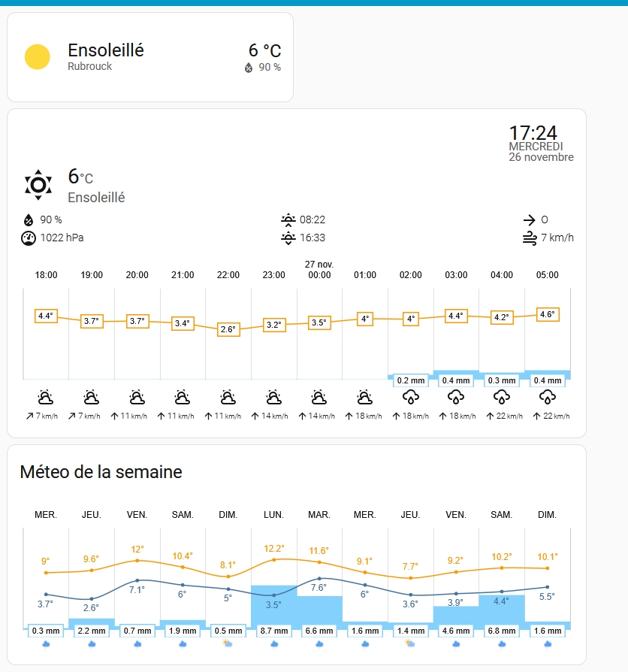Open the Ensoleillé Rubrouck weather card title
The height and width of the screenshot is (672, 628).
point(106,50)
